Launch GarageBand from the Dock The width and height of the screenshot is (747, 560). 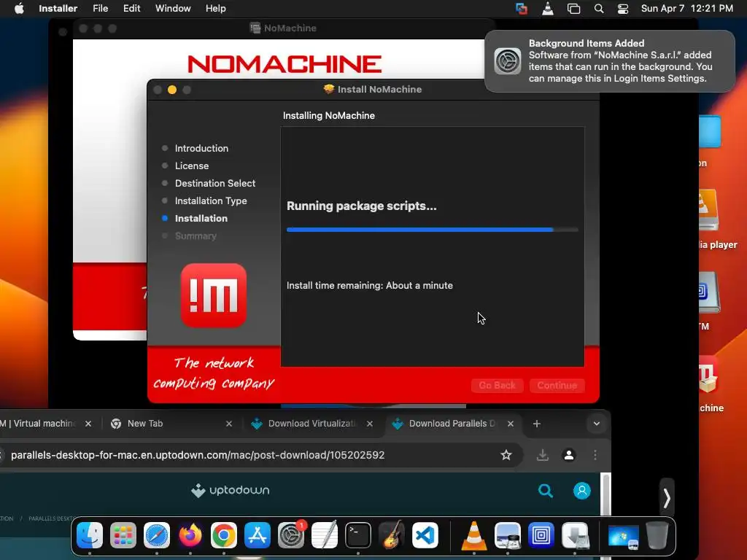[x=392, y=535]
